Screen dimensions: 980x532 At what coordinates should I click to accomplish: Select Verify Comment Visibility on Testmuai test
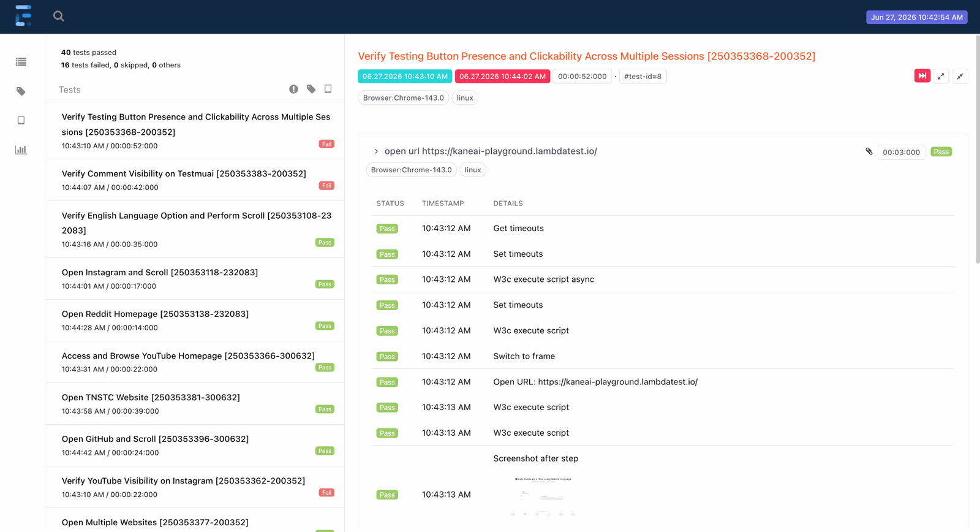point(195,180)
